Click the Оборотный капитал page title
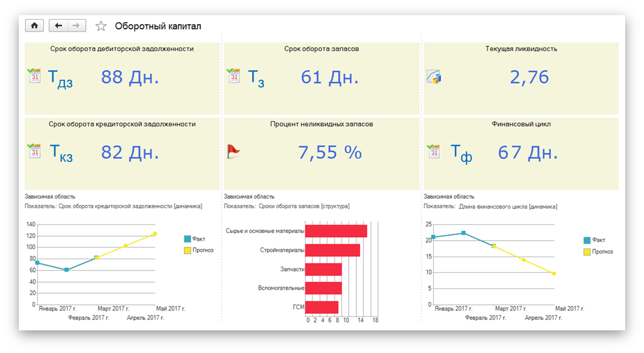Image resolution: width=644 pixels, height=353 pixels. coord(158,26)
